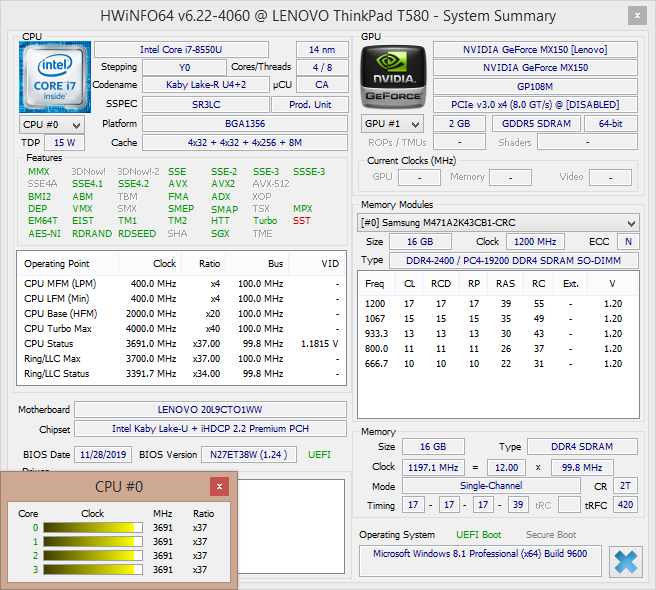Click the Operating Point column header

(68, 264)
